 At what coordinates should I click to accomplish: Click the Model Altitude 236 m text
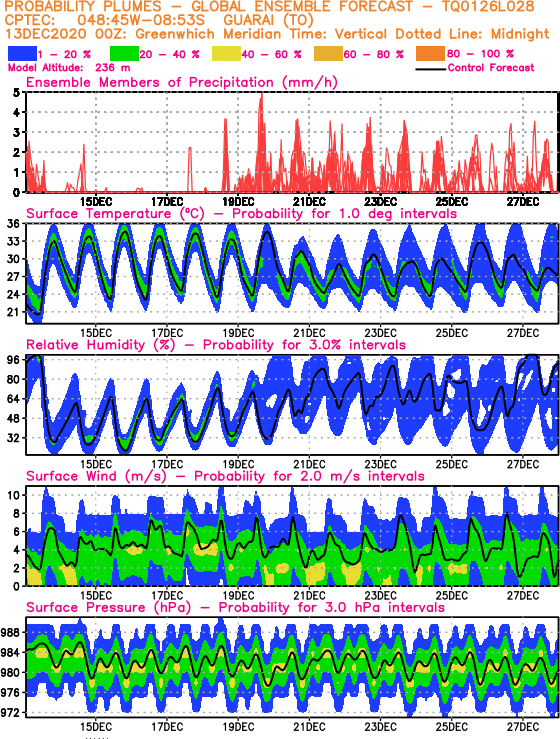click(x=69, y=68)
